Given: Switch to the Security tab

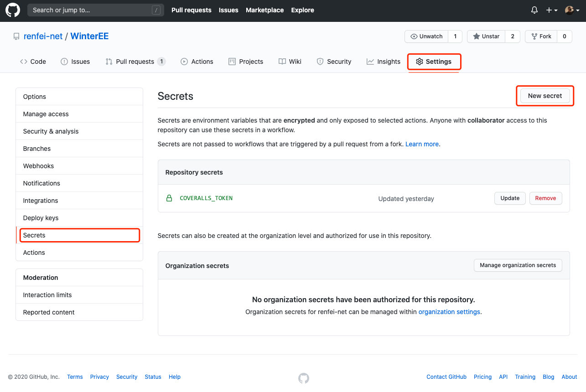Looking at the screenshot, I should point(334,62).
